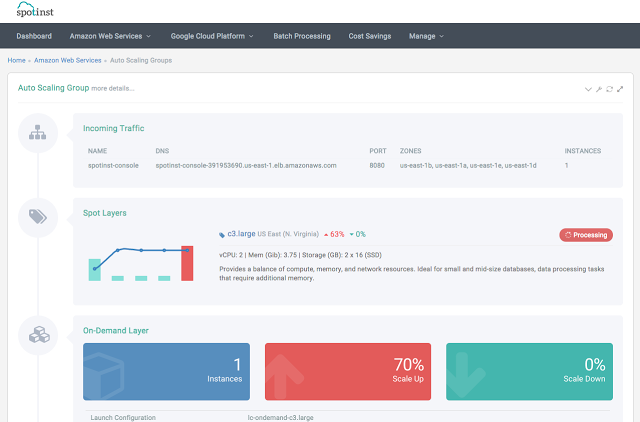Collapse the Auto Scaling Group panel

pyautogui.click(x=588, y=89)
